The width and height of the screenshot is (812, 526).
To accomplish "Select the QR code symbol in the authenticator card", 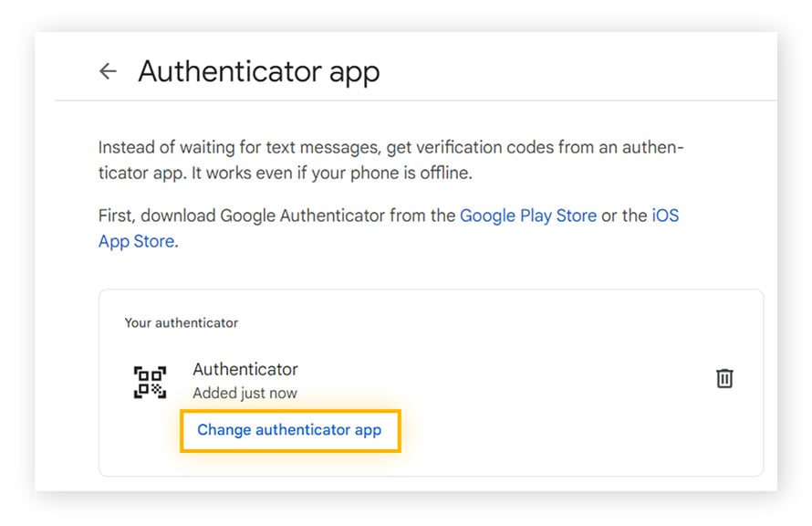I will (150, 380).
